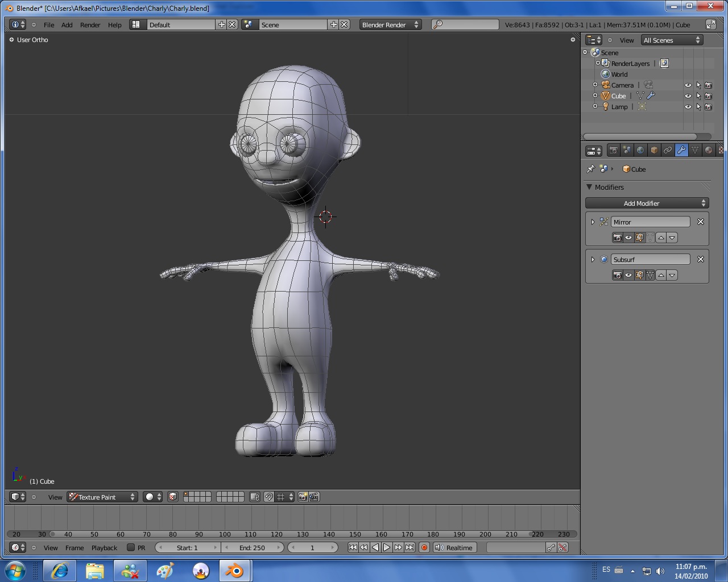The width and height of the screenshot is (728, 582).
Task: Enable the PR checkbox in timeline
Action: [x=131, y=548]
